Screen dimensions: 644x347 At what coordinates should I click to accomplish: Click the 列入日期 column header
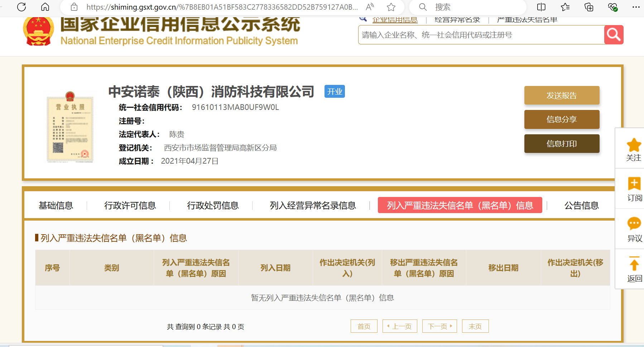point(275,268)
